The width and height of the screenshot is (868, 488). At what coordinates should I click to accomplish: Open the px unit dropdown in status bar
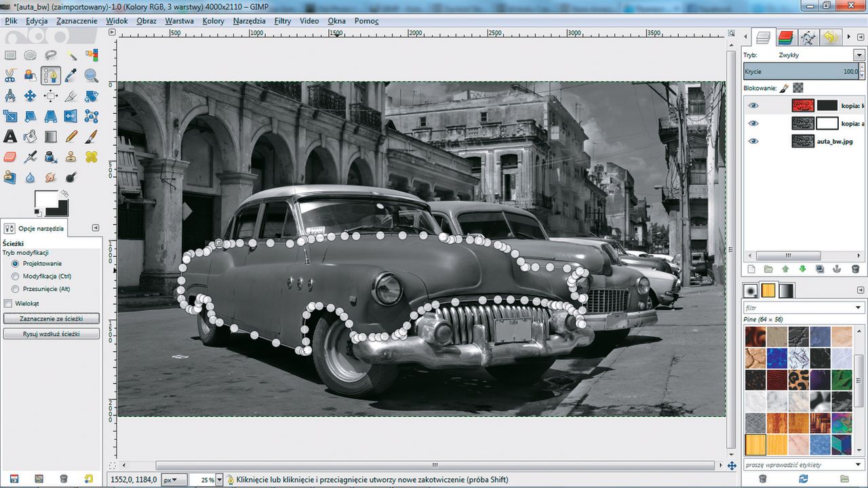(x=175, y=480)
